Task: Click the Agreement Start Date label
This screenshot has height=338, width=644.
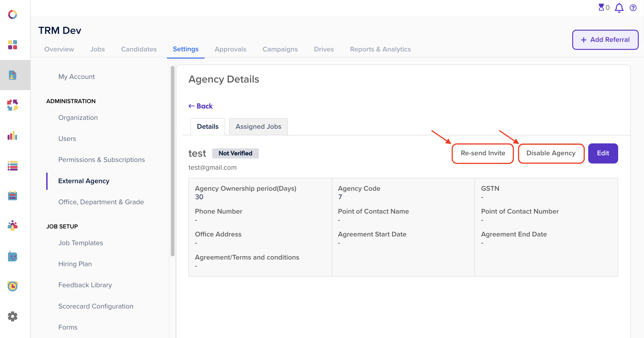Action: pos(372,234)
